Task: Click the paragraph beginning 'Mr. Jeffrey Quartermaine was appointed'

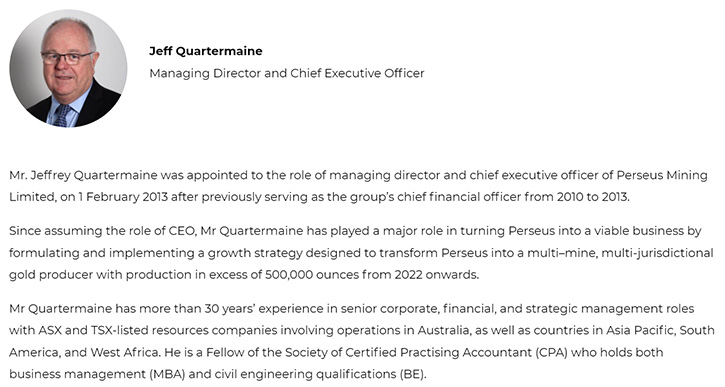Action: coord(358,186)
